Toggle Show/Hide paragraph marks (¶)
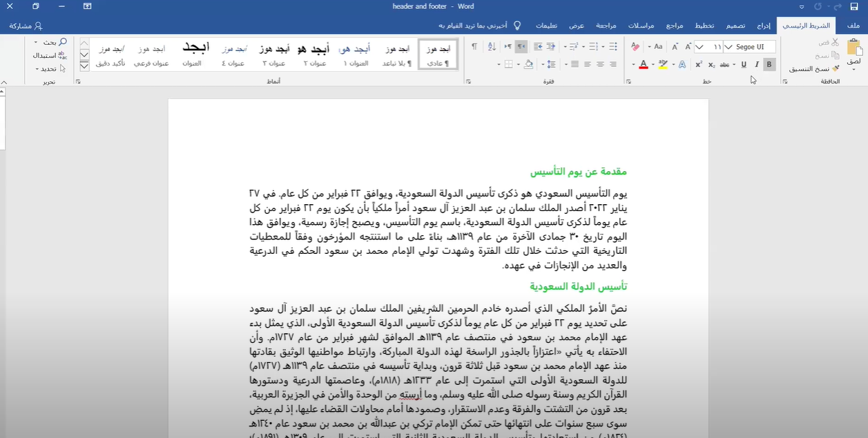868x438 pixels. tap(474, 47)
